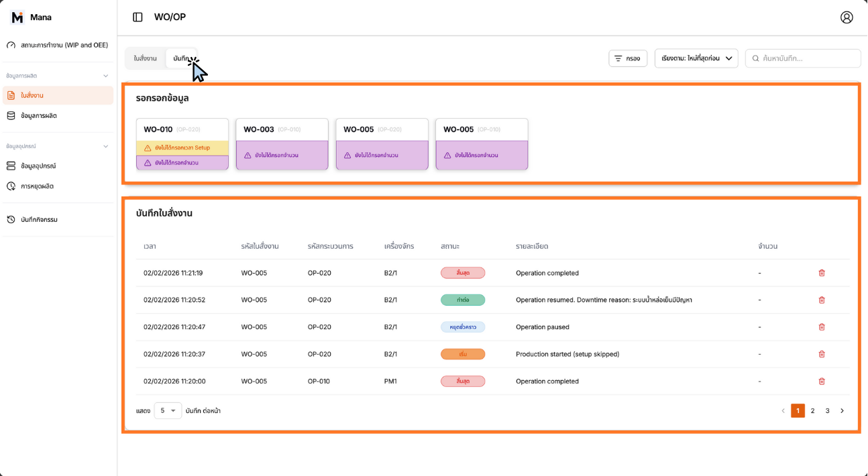The image size is (868, 476).
Task: Open สถานะการทำงาน (WIP and OEE) page
Action: (64, 46)
